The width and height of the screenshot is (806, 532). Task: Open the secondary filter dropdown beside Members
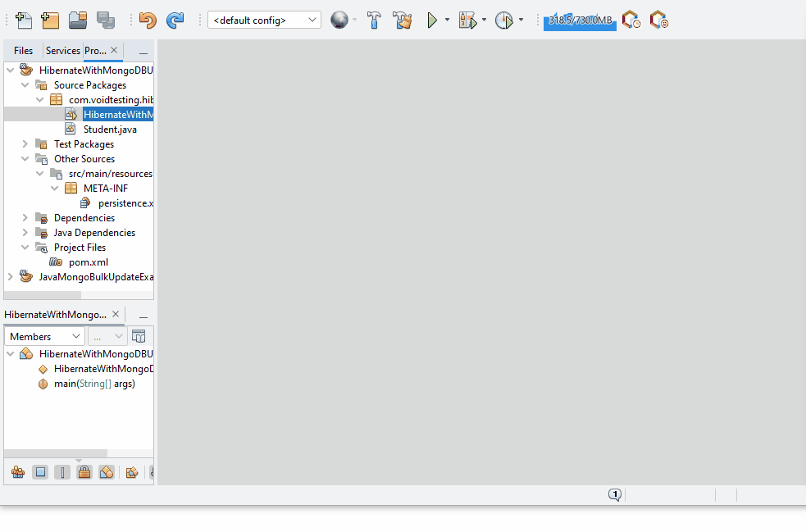[107, 337]
